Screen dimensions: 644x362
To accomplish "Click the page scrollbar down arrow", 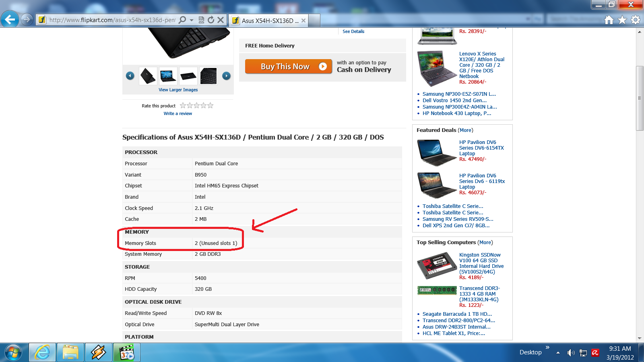I will [640, 338].
